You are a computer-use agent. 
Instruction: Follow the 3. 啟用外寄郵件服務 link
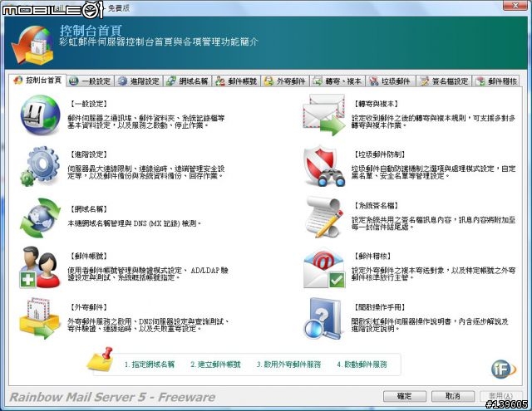(x=288, y=365)
